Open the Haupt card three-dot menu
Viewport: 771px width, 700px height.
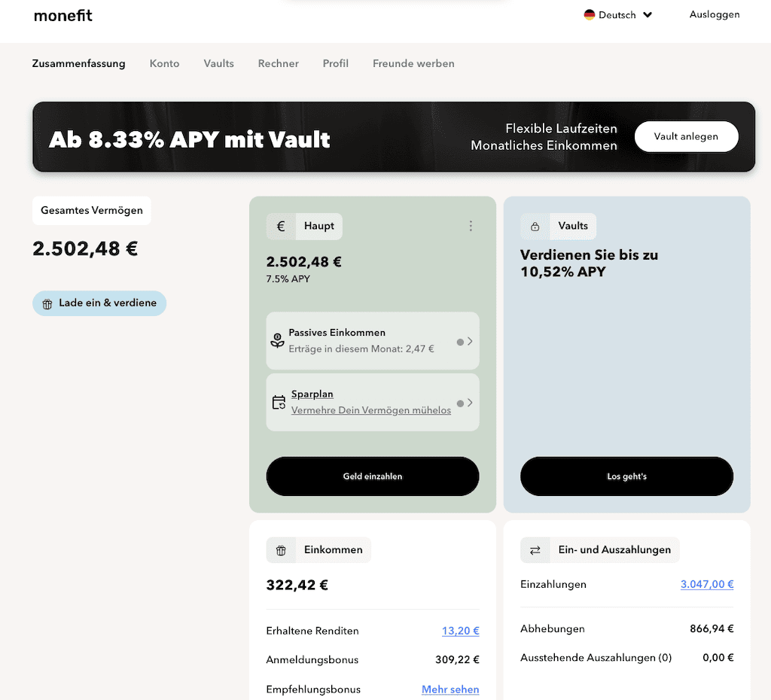pyautogui.click(x=471, y=226)
